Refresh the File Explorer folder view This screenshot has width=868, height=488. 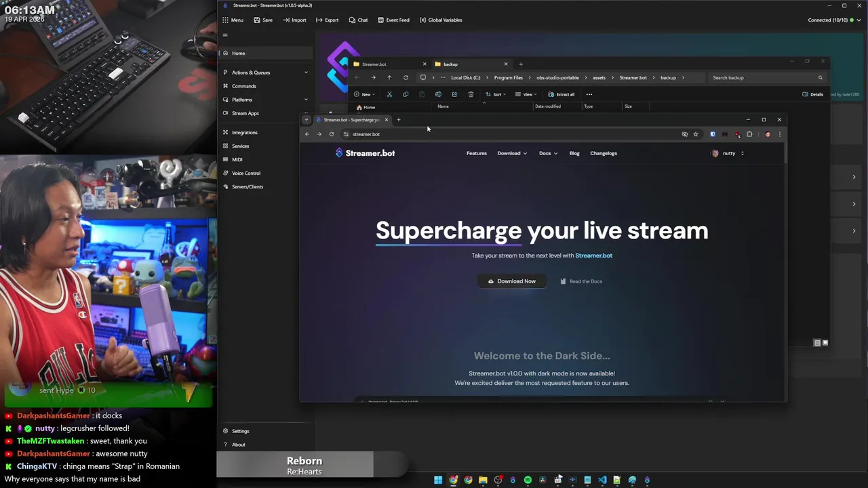coord(406,77)
